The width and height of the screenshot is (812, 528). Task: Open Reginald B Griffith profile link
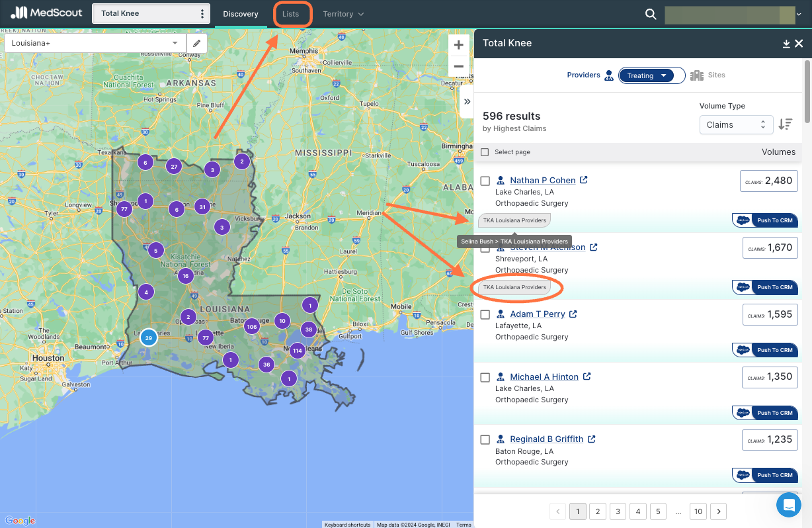(x=547, y=439)
